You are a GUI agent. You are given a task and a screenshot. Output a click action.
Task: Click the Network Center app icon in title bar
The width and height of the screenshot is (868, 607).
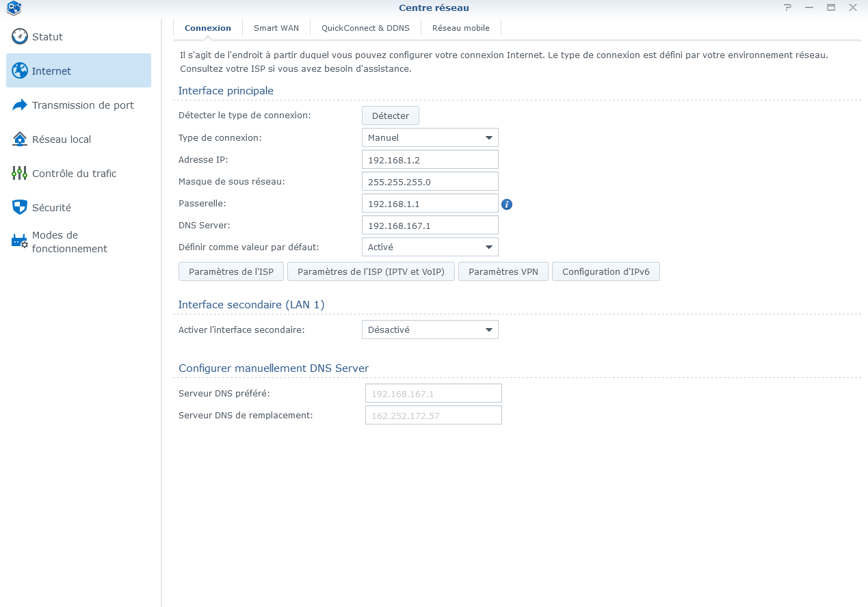(x=14, y=8)
